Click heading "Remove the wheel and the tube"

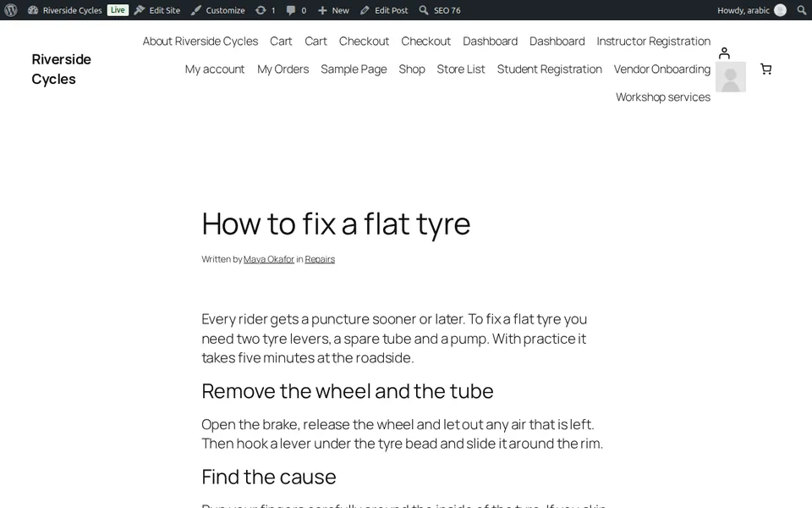348,391
